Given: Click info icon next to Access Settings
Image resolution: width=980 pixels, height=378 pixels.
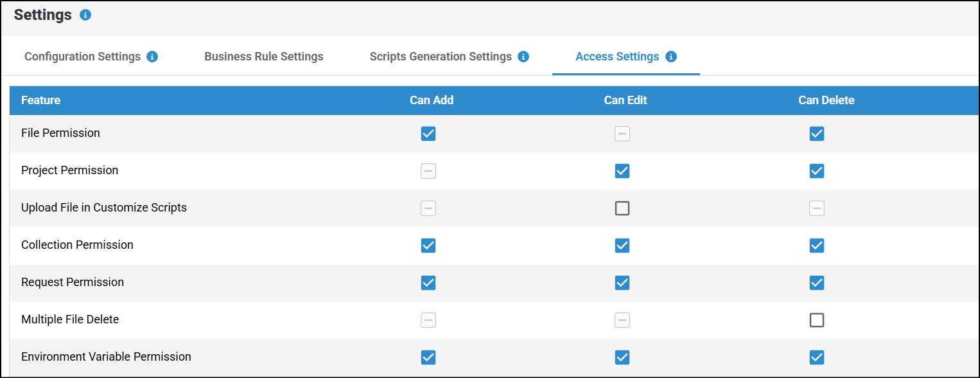Looking at the screenshot, I should [x=671, y=57].
